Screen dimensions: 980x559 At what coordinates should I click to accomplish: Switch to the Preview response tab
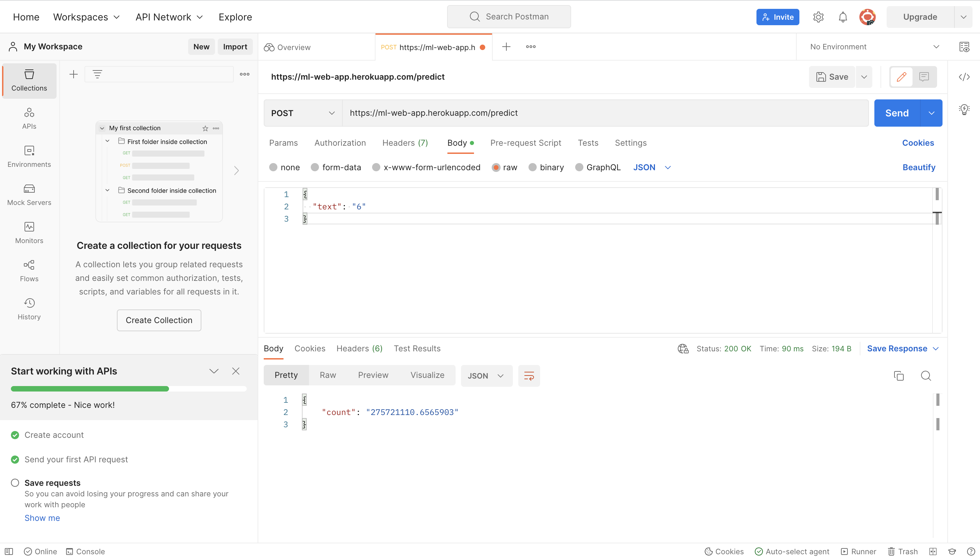(x=373, y=375)
